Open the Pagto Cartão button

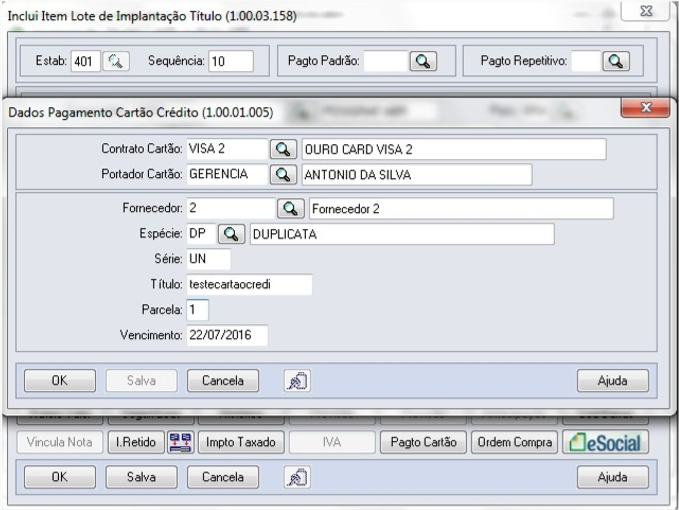click(423, 442)
